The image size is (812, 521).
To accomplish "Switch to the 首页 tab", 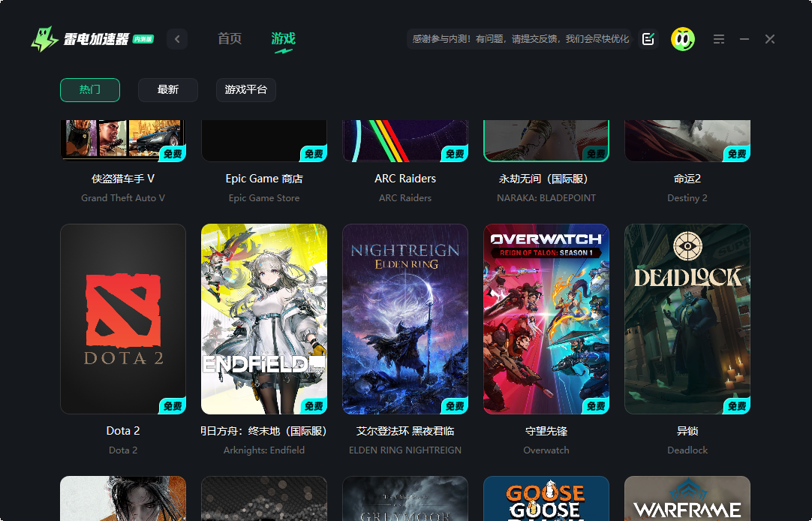I will click(x=229, y=38).
